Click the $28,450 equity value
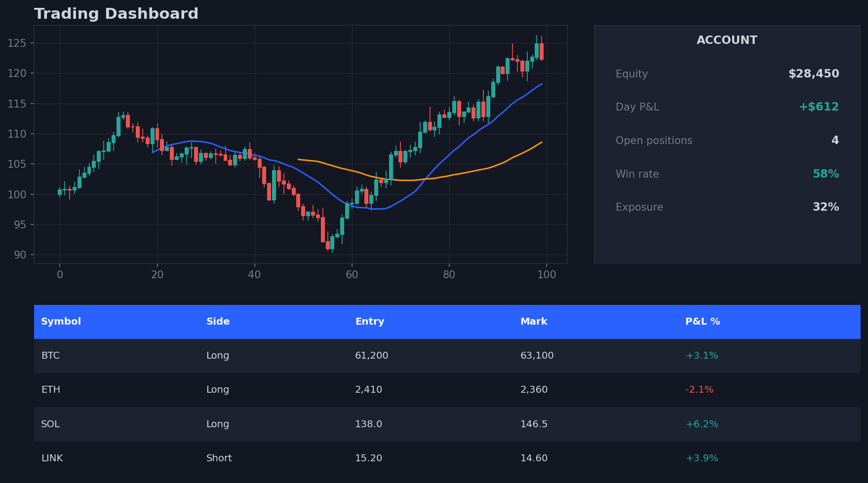This screenshot has width=868, height=483. (x=814, y=74)
